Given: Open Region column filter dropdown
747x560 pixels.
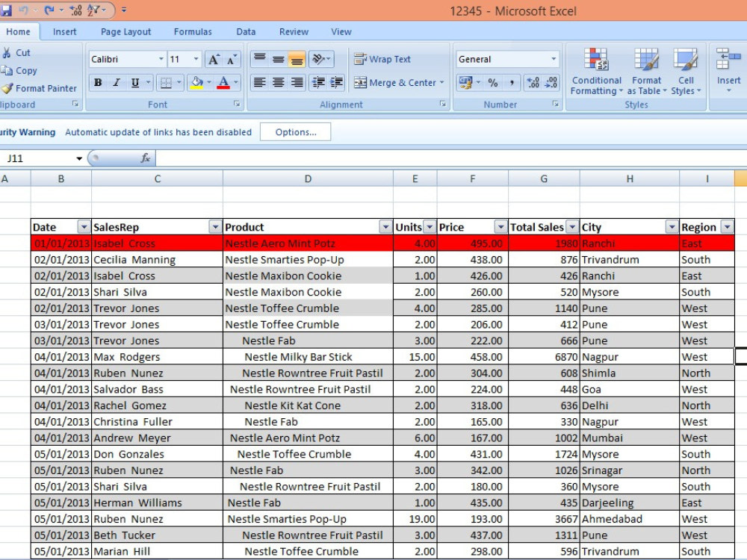Looking at the screenshot, I should (727, 227).
